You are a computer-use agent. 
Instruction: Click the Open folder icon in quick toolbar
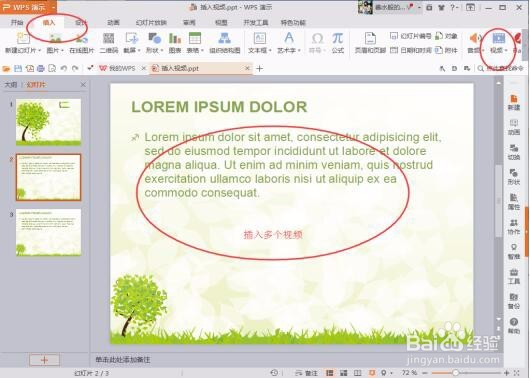[6, 69]
